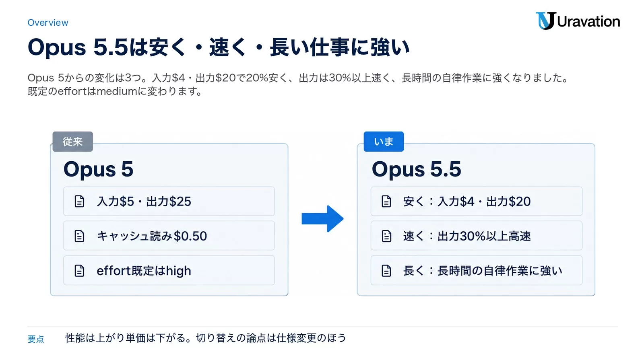This screenshot has height=362, width=644.
Task: Click document icon beside effort既定はhigh
Action: 80,271
